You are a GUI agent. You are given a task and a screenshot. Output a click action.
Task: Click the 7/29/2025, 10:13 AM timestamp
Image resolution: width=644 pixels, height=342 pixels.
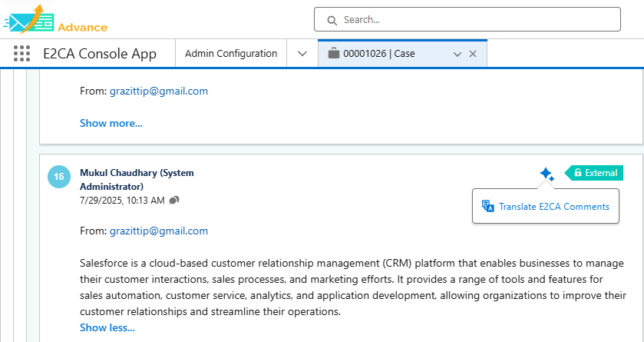click(x=122, y=201)
